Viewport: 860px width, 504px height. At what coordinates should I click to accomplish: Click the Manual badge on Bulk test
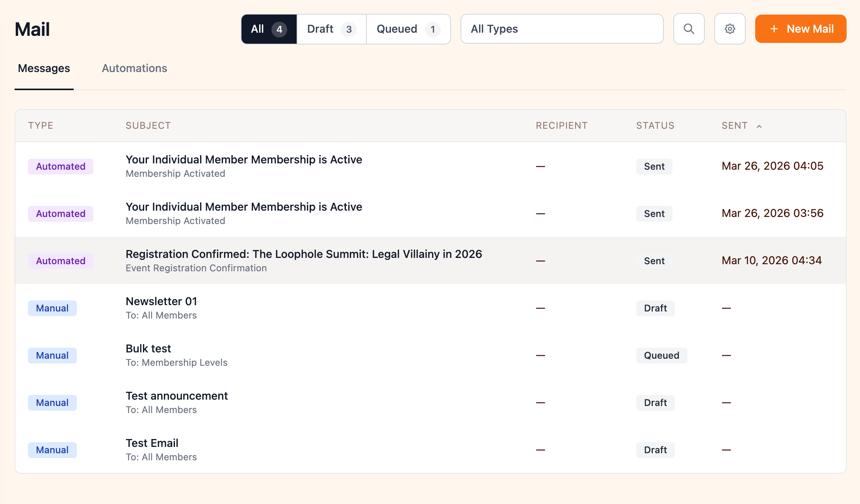coord(52,355)
